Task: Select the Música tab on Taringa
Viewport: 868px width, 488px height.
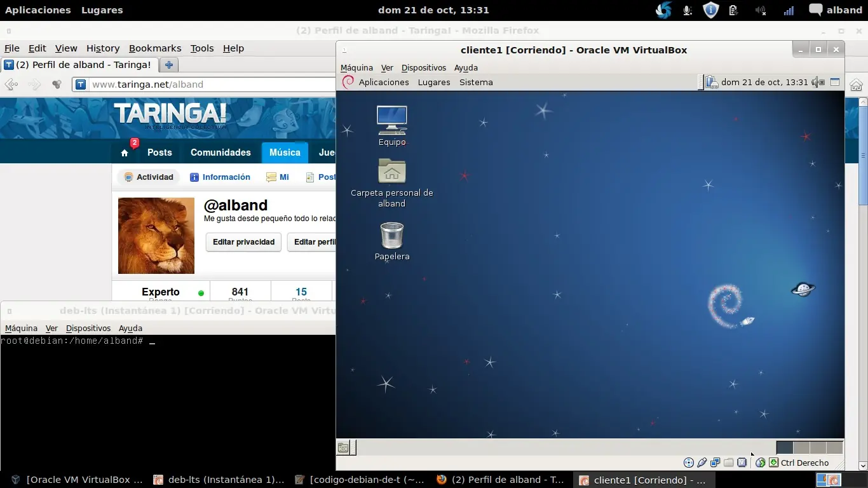Action: click(x=285, y=152)
